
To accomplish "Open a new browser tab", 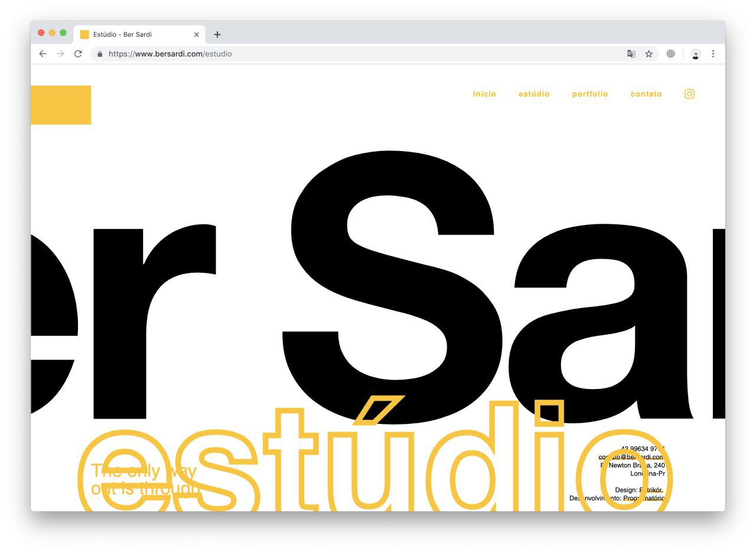I will 217,34.
